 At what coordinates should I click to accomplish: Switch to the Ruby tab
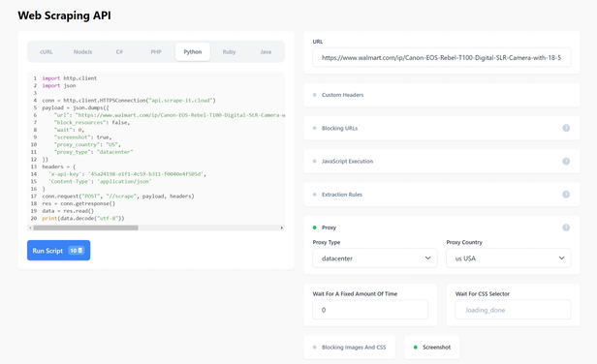coord(229,51)
